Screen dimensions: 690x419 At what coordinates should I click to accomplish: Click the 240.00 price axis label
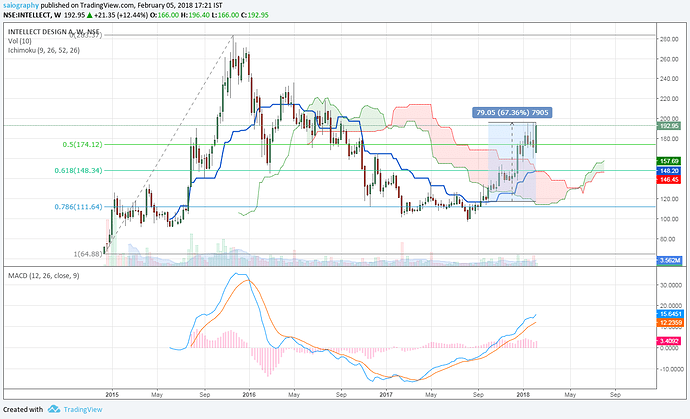coord(669,79)
